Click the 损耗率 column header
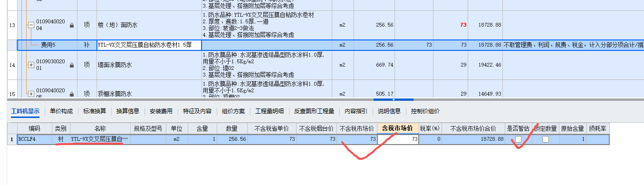644x185 pixels. 597,128
